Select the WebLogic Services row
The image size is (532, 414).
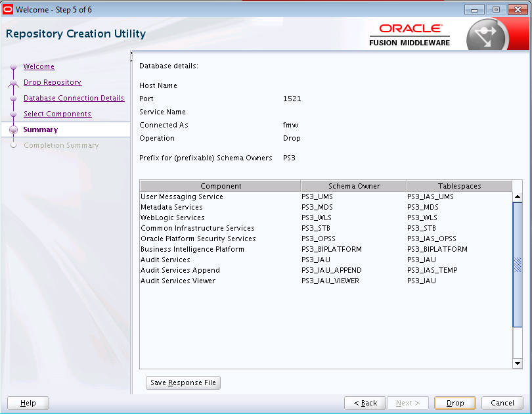pos(326,218)
